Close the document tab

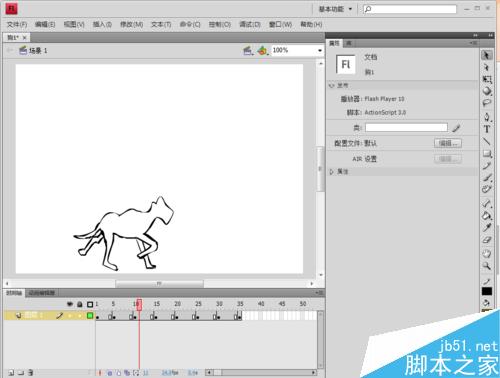(25, 38)
